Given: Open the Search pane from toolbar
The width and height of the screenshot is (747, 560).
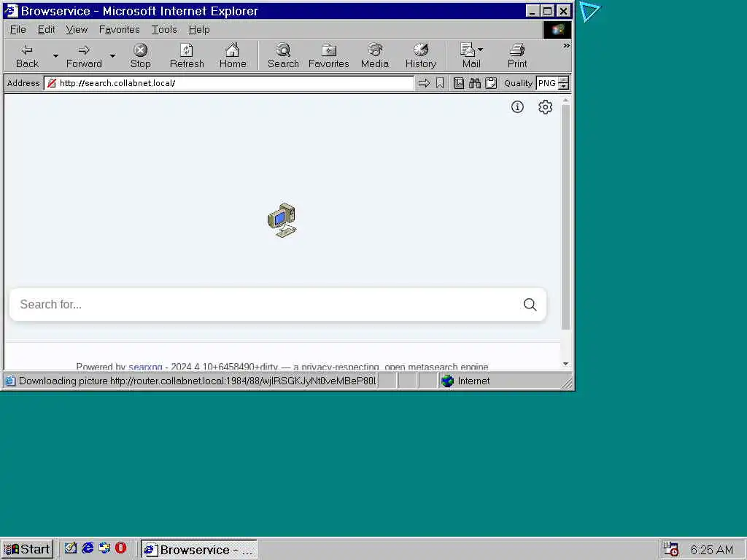Looking at the screenshot, I should pyautogui.click(x=283, y=56).
